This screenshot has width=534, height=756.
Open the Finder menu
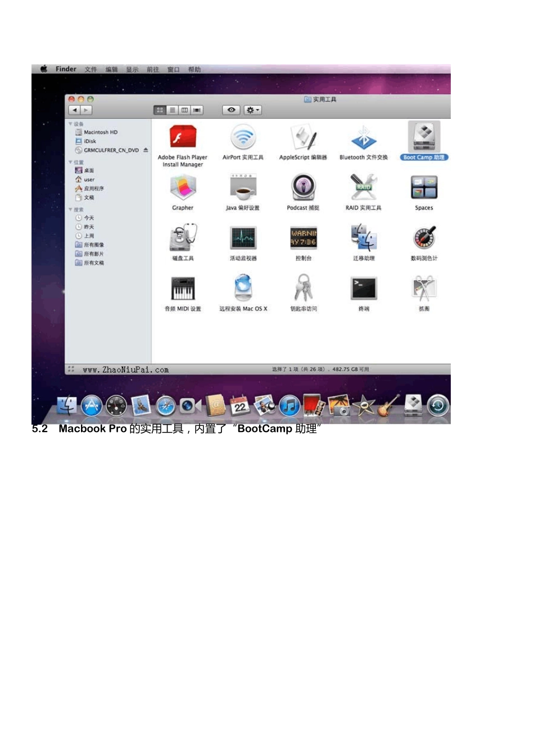(66, 69)
